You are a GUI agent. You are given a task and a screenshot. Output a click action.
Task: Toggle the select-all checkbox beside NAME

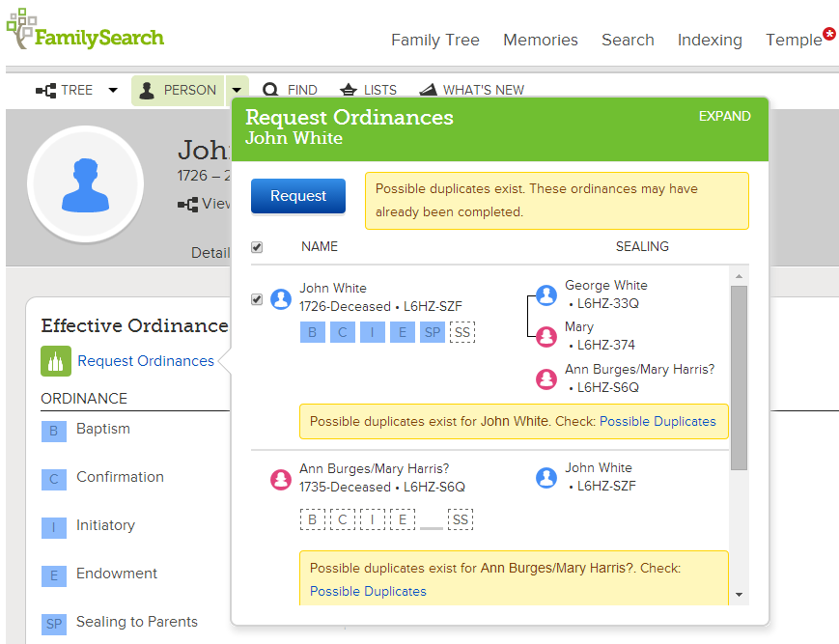coord(257,247)
